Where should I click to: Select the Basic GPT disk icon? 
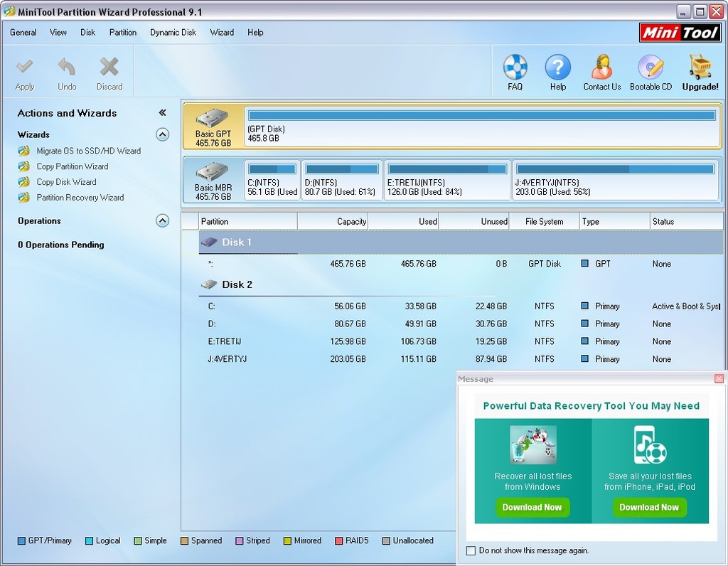pos(213,118)
